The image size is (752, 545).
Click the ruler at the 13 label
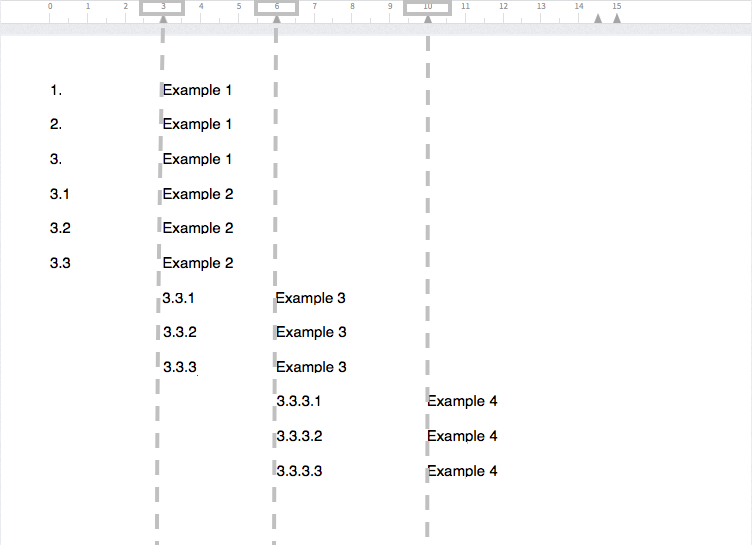click(541, 6)
